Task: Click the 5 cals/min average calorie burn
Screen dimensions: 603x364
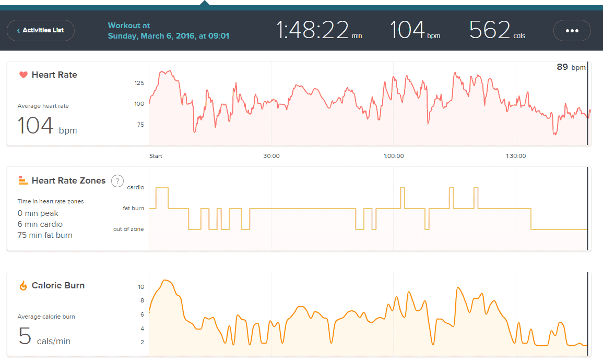Action: pyautogui.click(x=44, y=337)
